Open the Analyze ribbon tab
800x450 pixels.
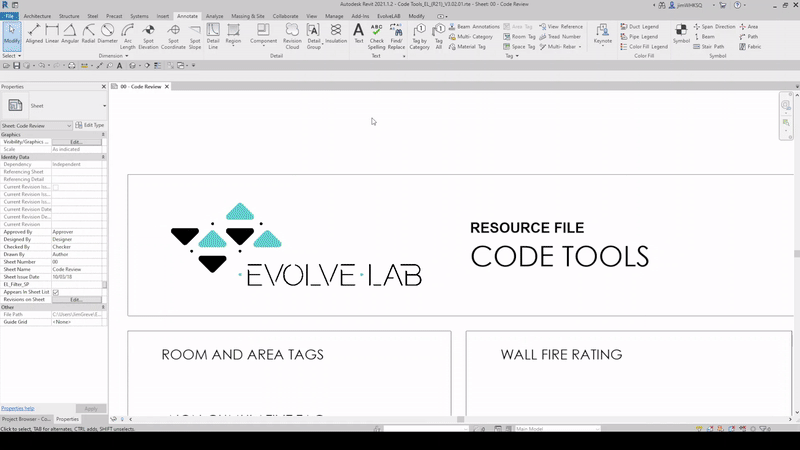[x=214, y=16]
